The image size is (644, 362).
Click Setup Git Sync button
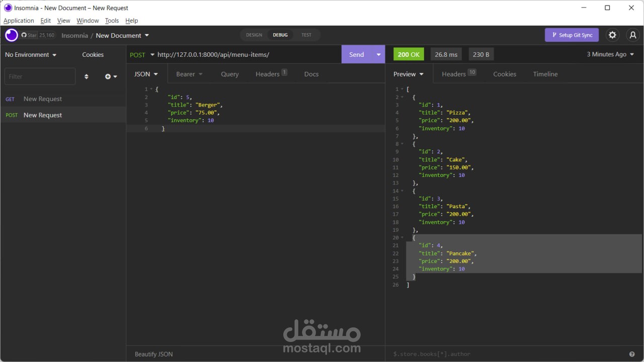572,35
